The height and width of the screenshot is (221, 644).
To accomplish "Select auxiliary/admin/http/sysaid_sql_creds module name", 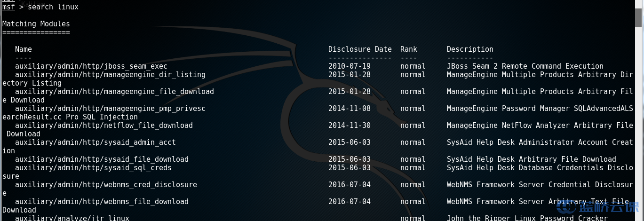I will coord(93,168).
